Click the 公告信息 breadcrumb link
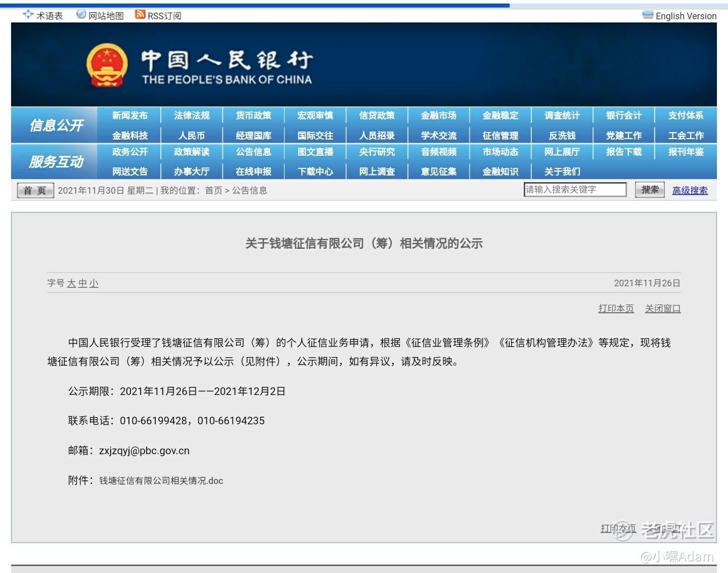The width and height of the screenshot is (728, 573). [250, 191]
